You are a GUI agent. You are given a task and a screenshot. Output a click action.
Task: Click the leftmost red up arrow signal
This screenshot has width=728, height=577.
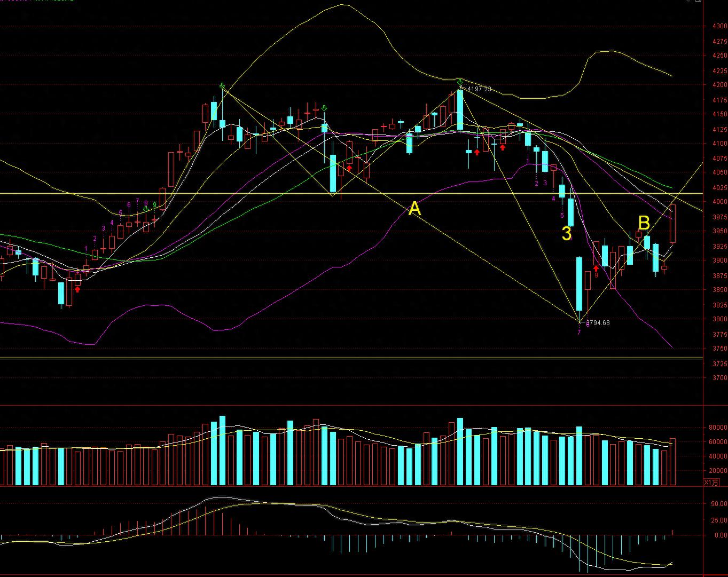[x=77, y=289]
